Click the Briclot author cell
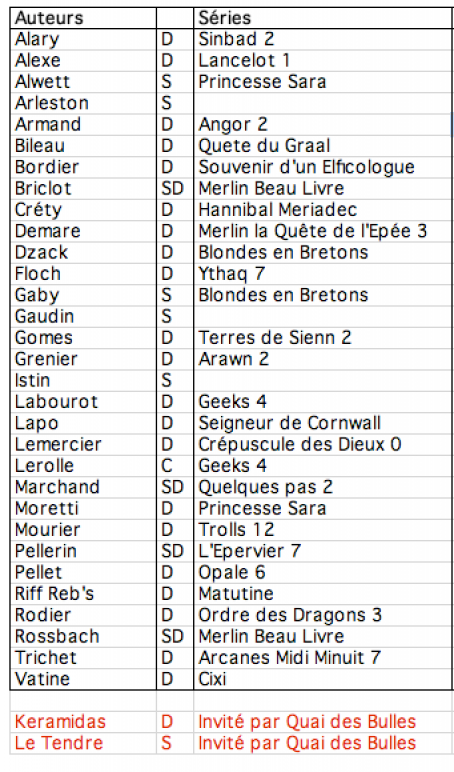 [x=83, y=189]
